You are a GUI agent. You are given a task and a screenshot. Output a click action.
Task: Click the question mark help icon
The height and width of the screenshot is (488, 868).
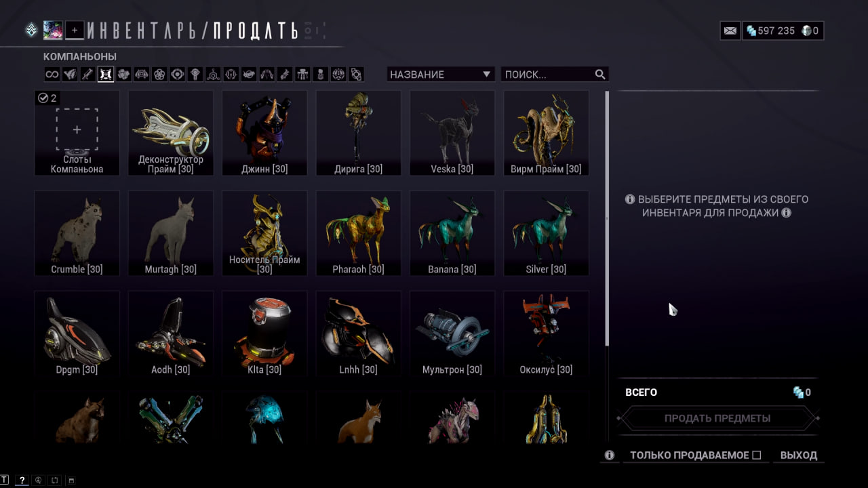22,481
